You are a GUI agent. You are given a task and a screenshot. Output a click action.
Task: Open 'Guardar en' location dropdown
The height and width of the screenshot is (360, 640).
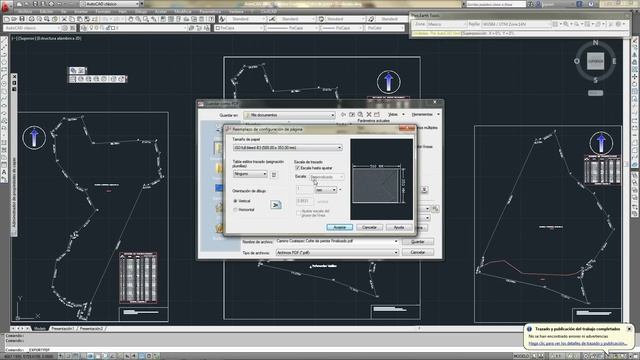click(289, 115)
